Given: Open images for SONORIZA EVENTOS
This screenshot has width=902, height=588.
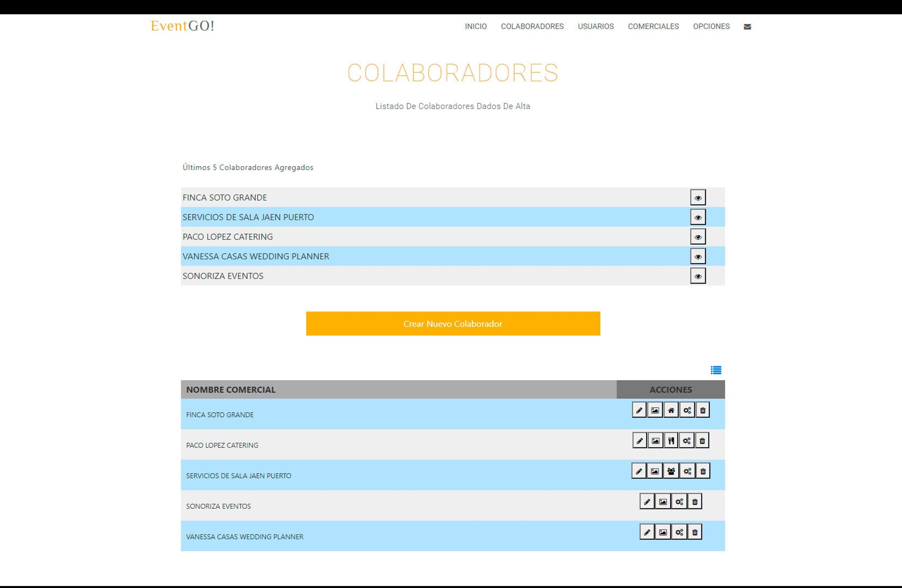Looking at the screenshot, I should [663, 502].
